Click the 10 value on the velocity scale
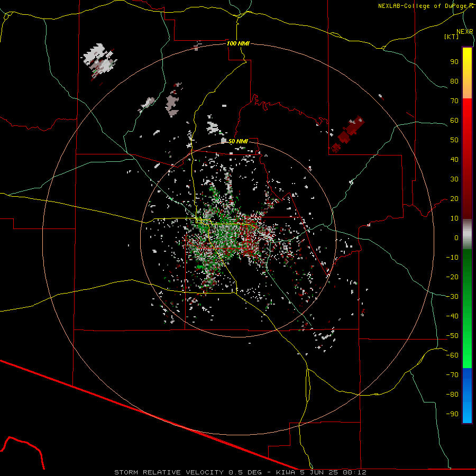 [454, 218]
